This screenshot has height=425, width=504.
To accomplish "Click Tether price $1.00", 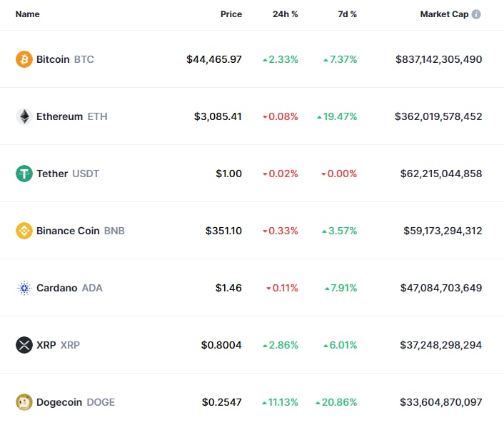I will tap(229, 174).
